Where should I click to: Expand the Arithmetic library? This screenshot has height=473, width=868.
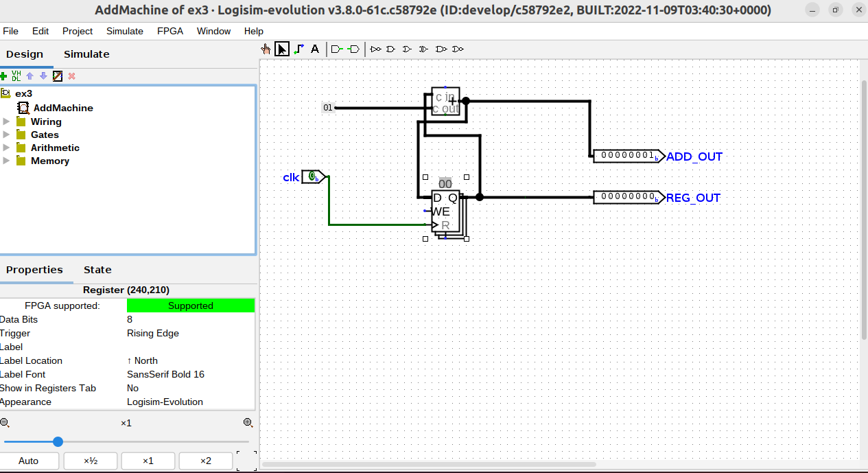point(7,148)
